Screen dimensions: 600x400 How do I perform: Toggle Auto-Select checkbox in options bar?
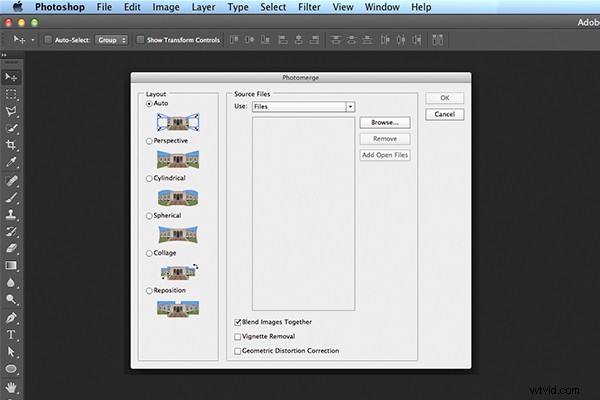[x=48, y=39]
